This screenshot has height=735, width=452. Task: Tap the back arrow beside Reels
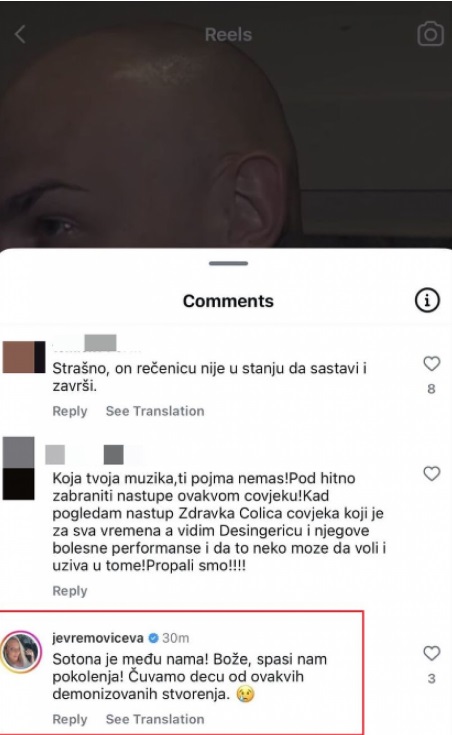coord(20,34)
